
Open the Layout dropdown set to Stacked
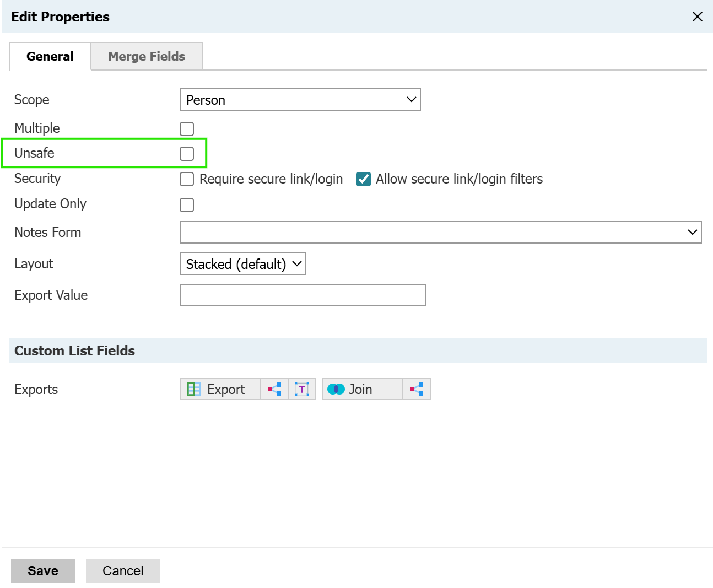click(242, 264)
